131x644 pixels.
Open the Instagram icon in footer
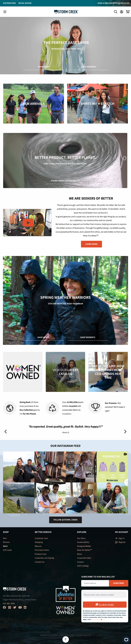[x=10, y=607]
